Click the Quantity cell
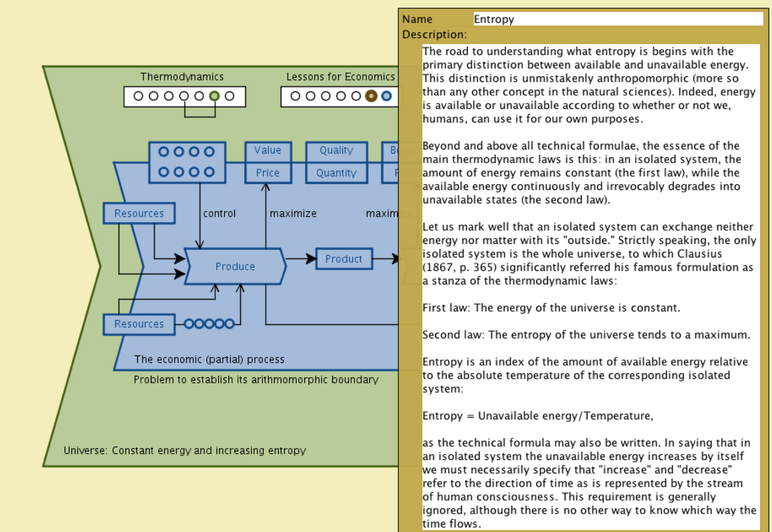The width and height of the screenshot is (772, 532). click(336, 173)
